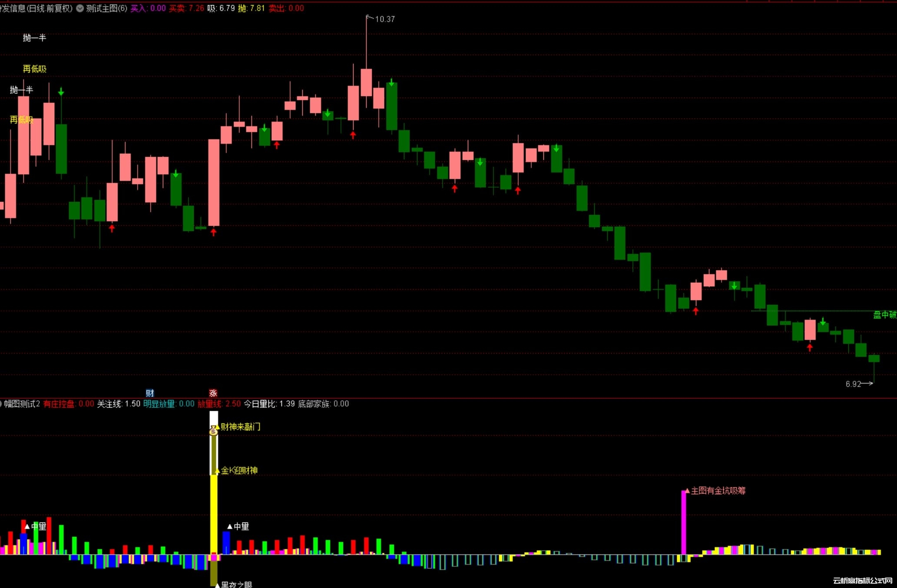Click the final candle at the 6.92 low
897x588 pixels.
[874, 359]
